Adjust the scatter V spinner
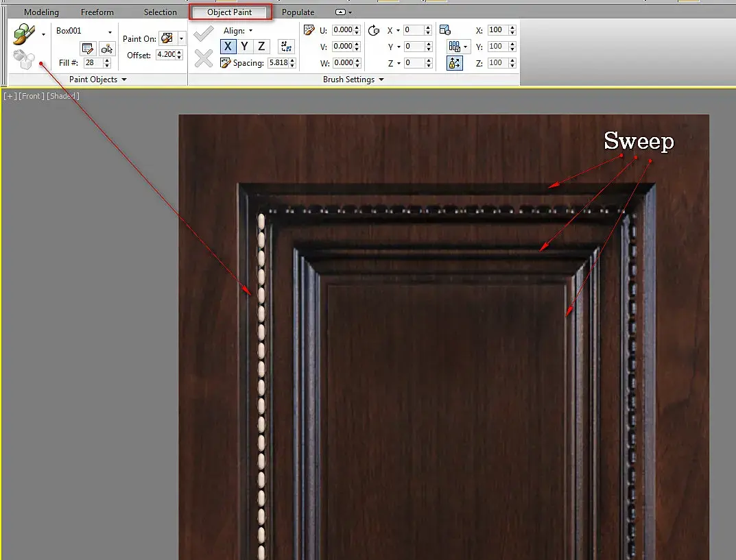736x560 pixels. (x=357, y=47)
